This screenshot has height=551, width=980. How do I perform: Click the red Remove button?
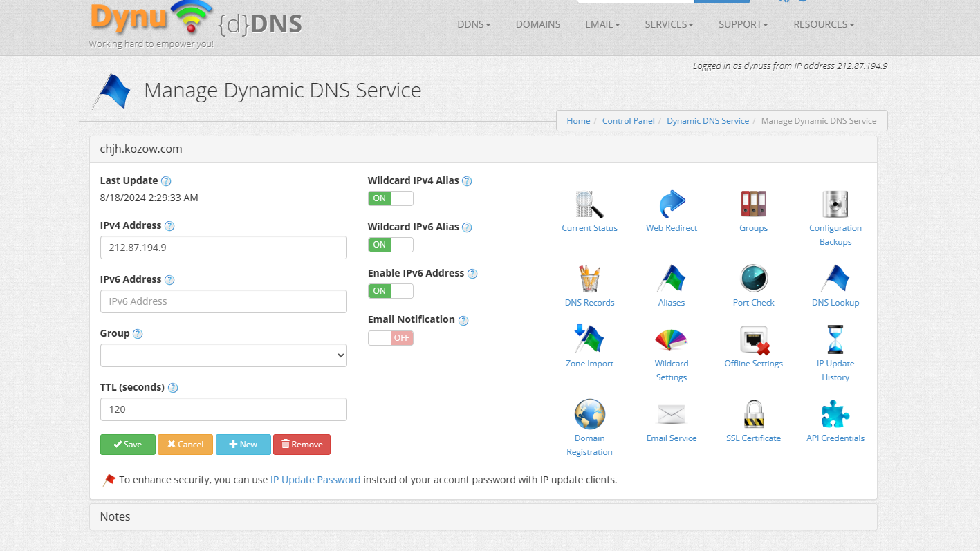tap(302, 445)
